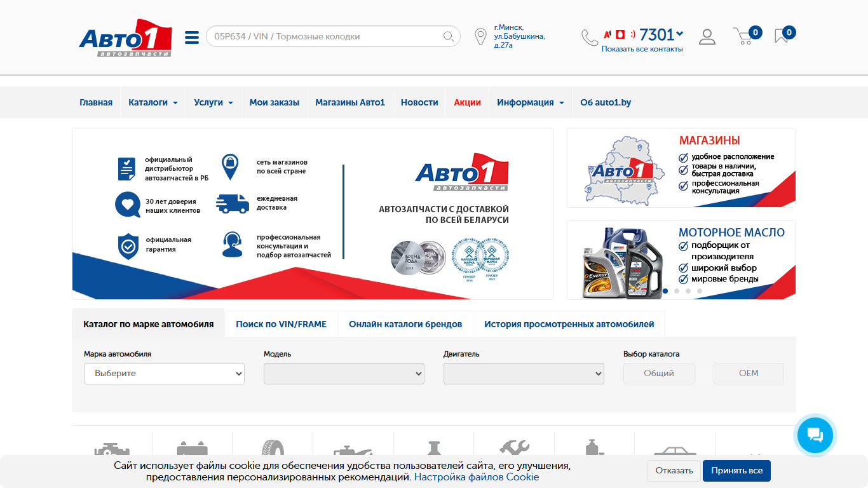Switch to the Поиск по VIN/FRAME tab
868x488 pixels.
[x=281, y=324]
